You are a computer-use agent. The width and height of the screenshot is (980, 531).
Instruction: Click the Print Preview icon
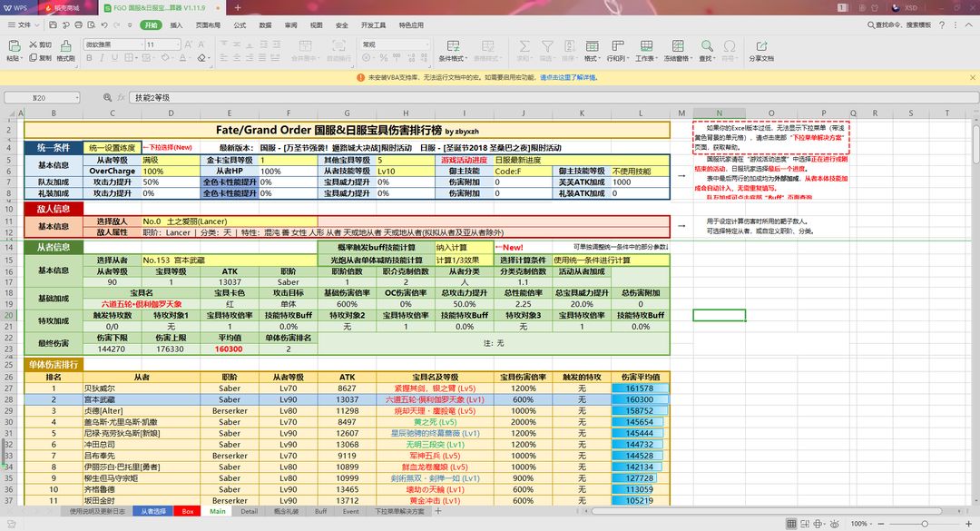(x=92, y=25)
